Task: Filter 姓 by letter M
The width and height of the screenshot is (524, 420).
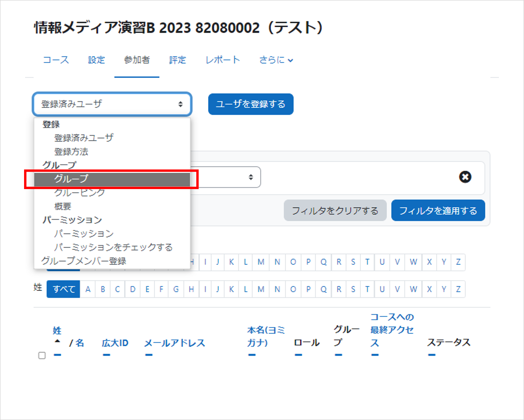Action: [261, 289]
